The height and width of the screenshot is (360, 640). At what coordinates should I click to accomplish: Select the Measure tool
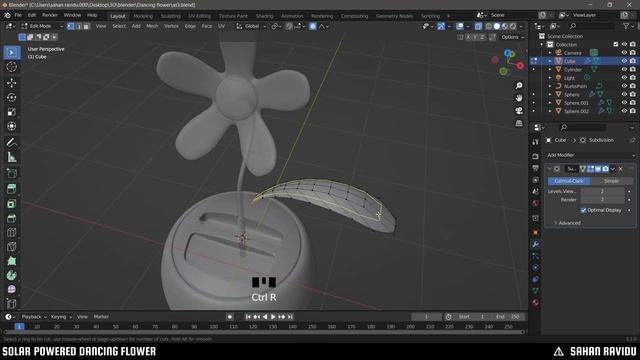(x=11, y=157)
